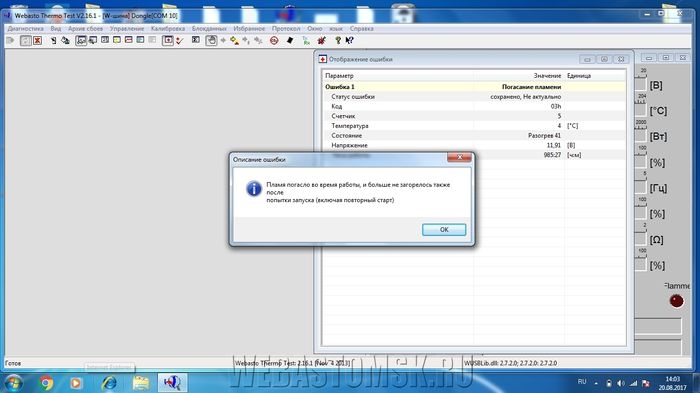The height and width of the screenshot is (393, 700).
Task: Open Internet Explorer from the taskbar
Action: pos(109,383)
